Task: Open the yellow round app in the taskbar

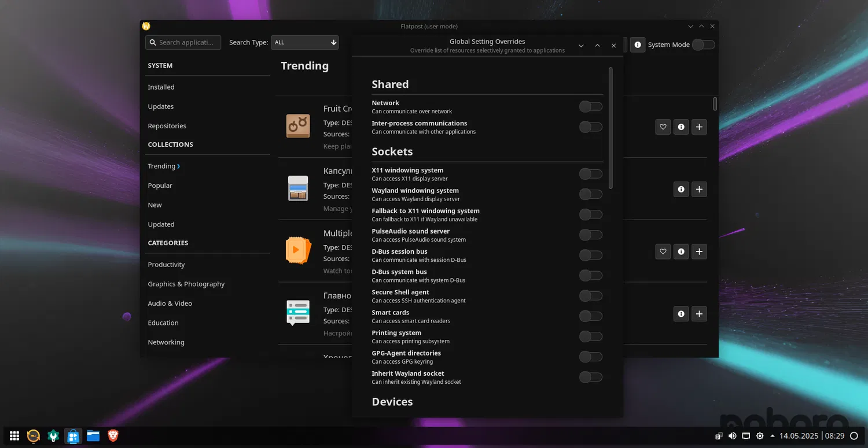Action: pos(34,436)
